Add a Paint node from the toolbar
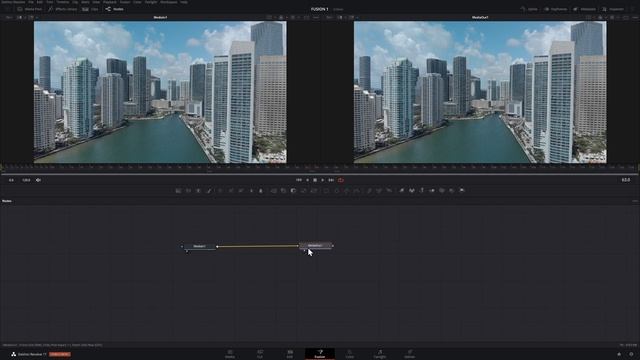 pyautogui.click(x=209, y=190)
